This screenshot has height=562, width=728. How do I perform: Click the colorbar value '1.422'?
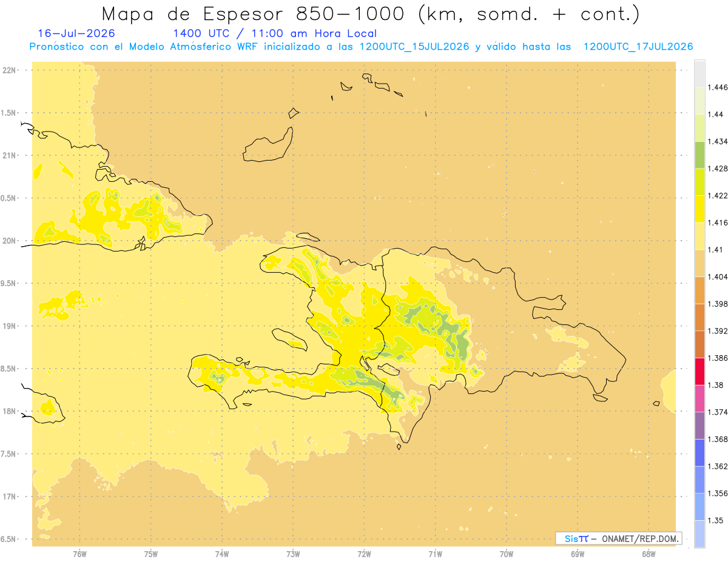pyautogui.click(x=718, y=195)
